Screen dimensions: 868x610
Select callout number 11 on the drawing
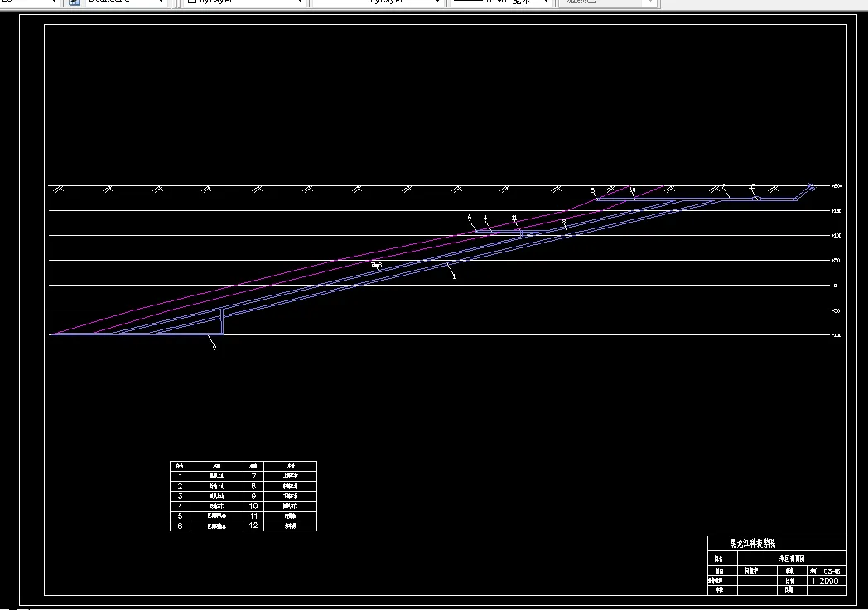514,218
